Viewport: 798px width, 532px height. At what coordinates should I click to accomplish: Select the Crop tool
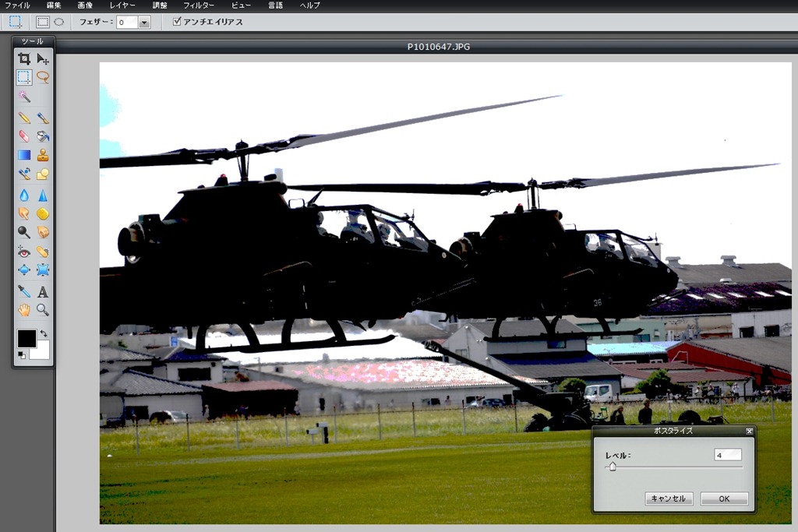[x=24, y=58]
